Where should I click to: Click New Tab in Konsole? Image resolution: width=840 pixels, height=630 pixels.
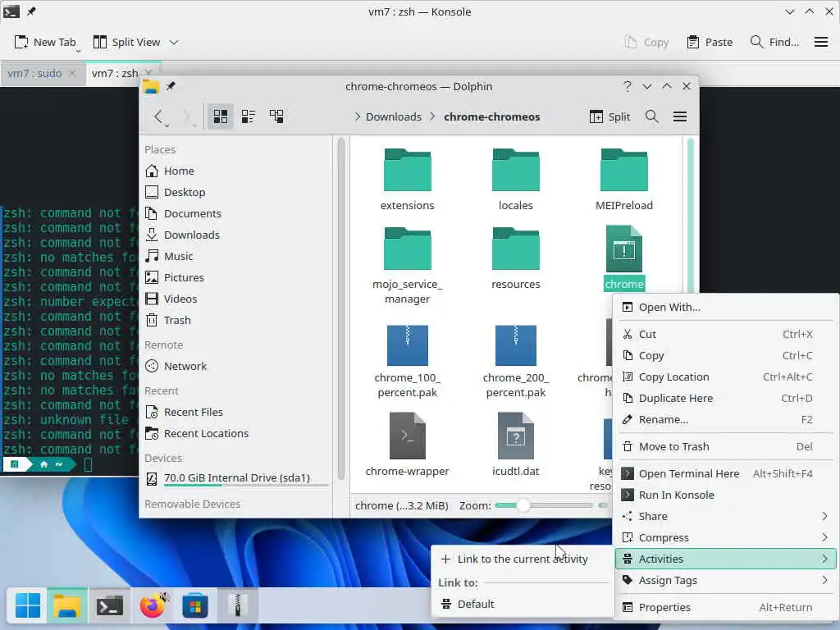[46, 42]
